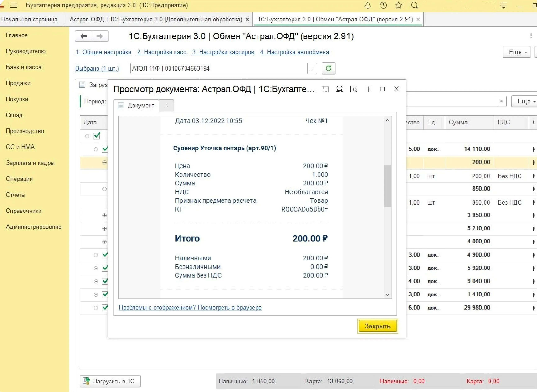The width and height of the screenshot is (537, 392).
Task: Open main form vertical dots menu
Action: 531,36
